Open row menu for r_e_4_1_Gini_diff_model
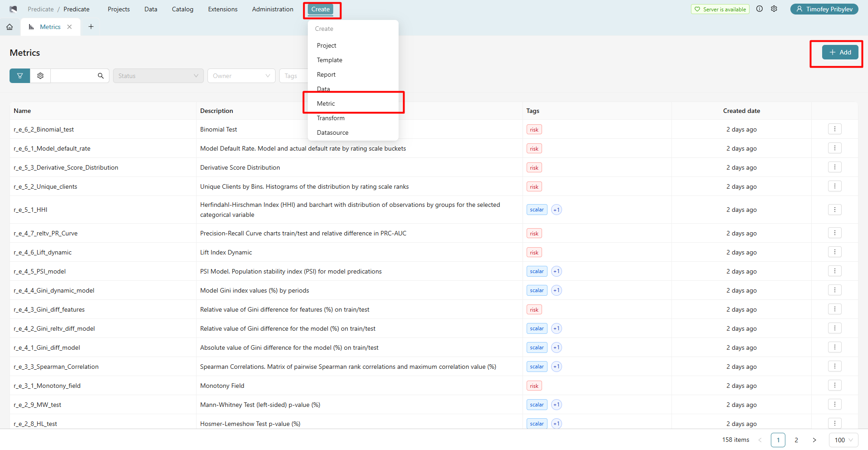This screenshot has height=450, width=868. coord(834,347)
